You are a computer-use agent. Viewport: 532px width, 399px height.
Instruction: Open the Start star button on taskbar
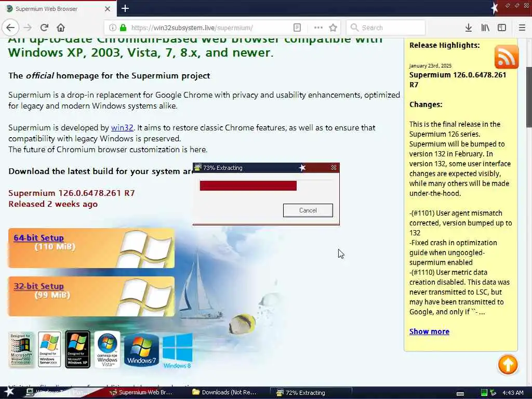coord(9,392)
